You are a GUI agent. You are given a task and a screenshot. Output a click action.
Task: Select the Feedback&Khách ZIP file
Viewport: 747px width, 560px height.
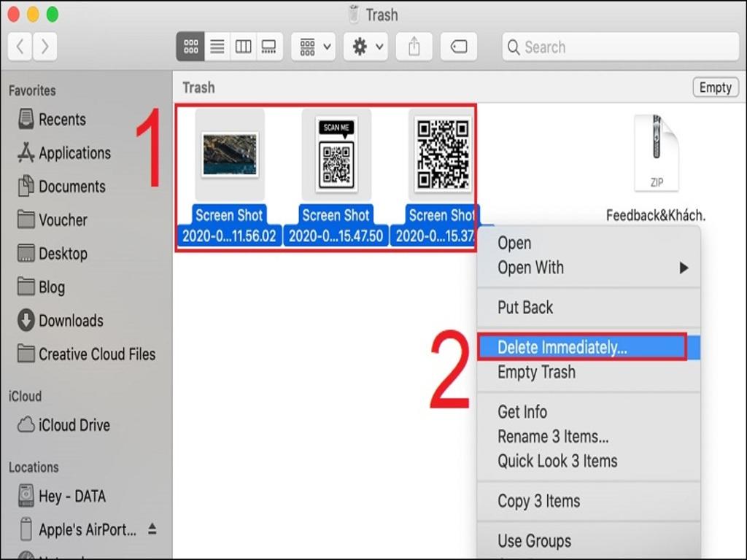pyautogui.click(x=656, y=155)
